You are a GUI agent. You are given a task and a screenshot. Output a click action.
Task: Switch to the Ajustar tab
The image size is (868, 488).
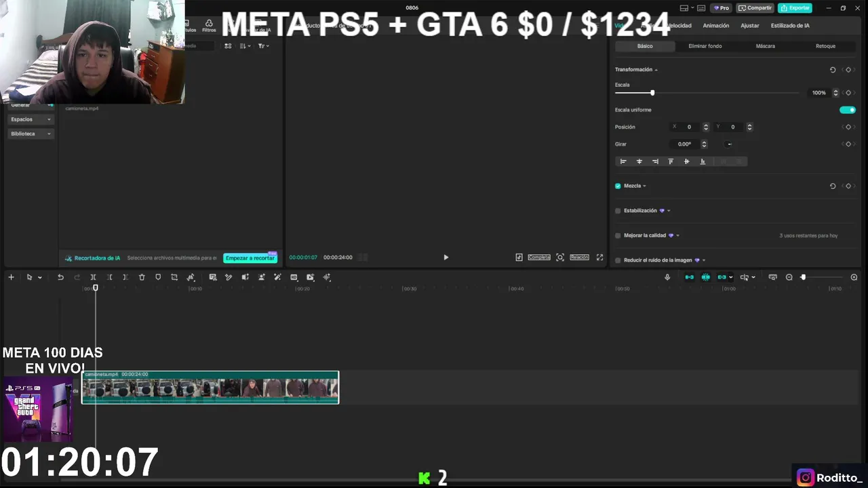tap(750, 26)
